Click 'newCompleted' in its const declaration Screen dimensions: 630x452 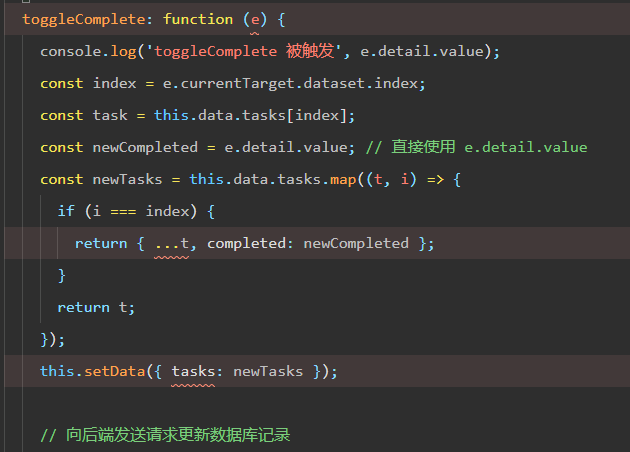(145, 147)
